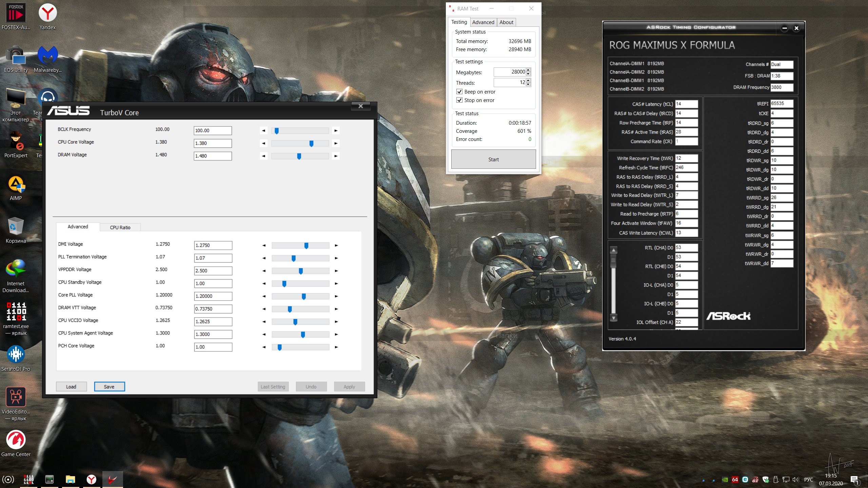Switch to the CPU Ratio tab
Screen dimensions: 868x488
(x=120, y=227)
